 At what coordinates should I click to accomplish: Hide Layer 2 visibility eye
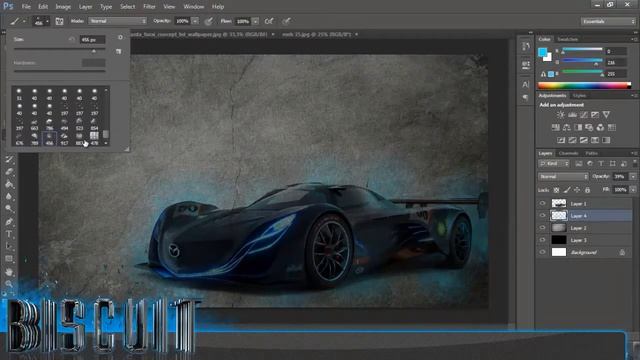[542, 228]
